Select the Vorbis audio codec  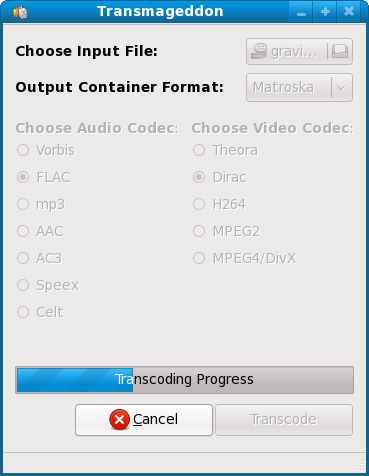click(x=46, y=150)
